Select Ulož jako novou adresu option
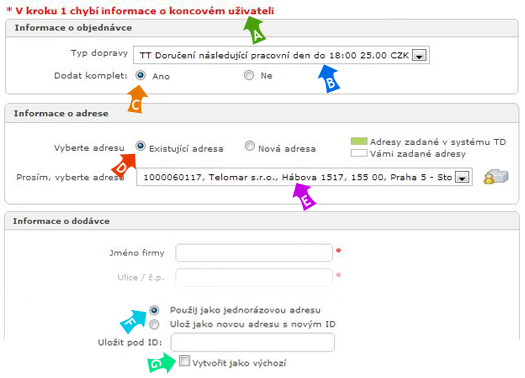The width and height of the screenshot is (525, 378). pos(154,324)
